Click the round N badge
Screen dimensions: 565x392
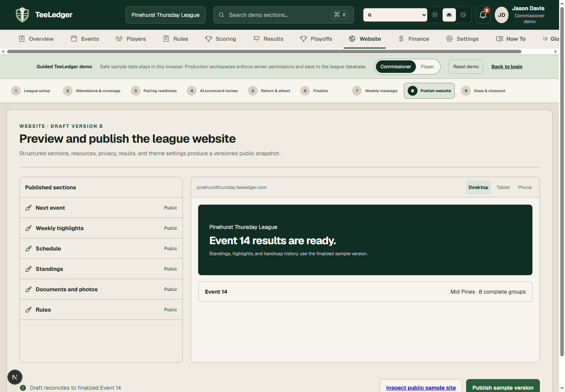(15, 377)
